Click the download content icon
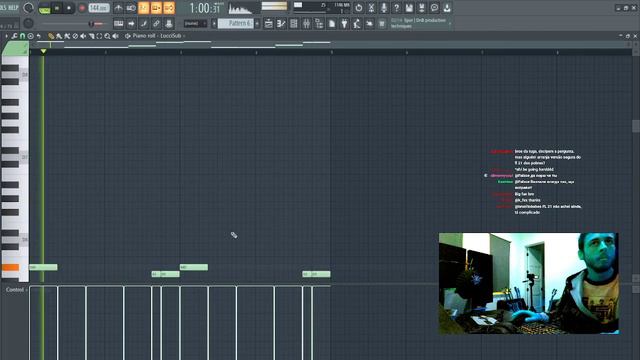This screenshot has height=360, width=640. tap(447, 8)
